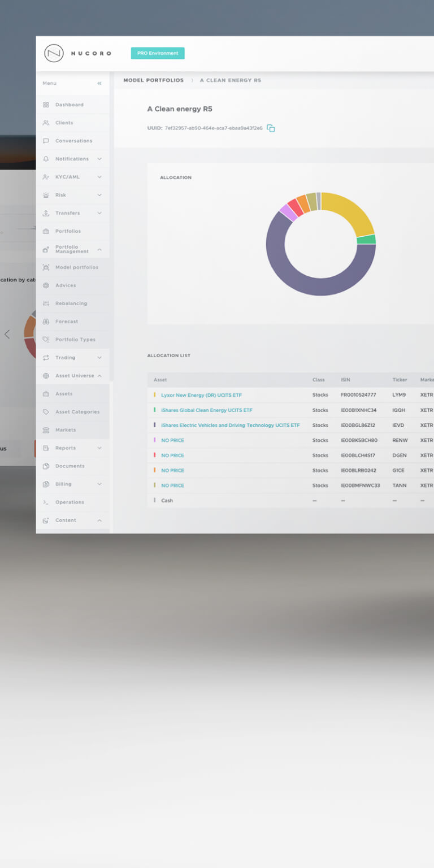Copy the UUID with copy icon
The image size is (434, 868).
271,129
